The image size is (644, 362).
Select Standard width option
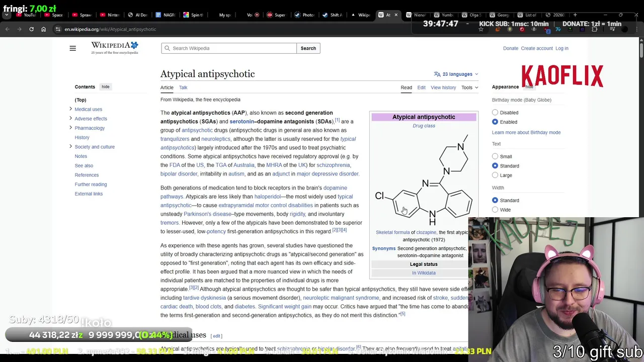click(x=495, y=200)
